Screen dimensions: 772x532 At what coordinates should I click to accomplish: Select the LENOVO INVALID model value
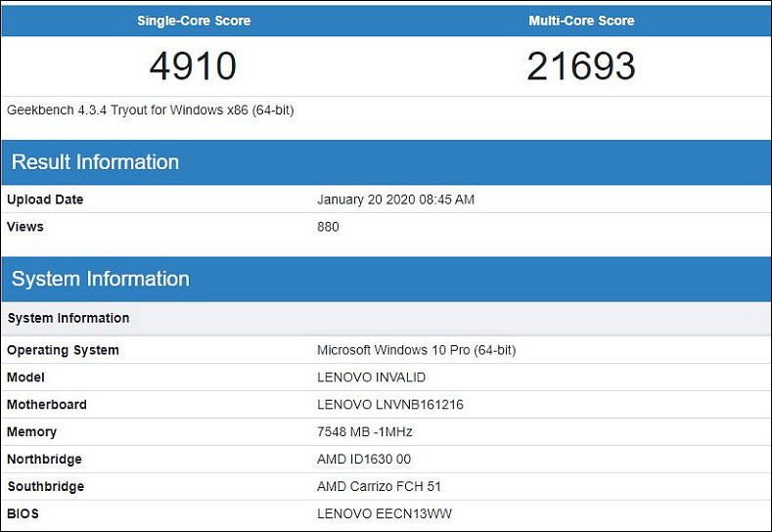371,377
